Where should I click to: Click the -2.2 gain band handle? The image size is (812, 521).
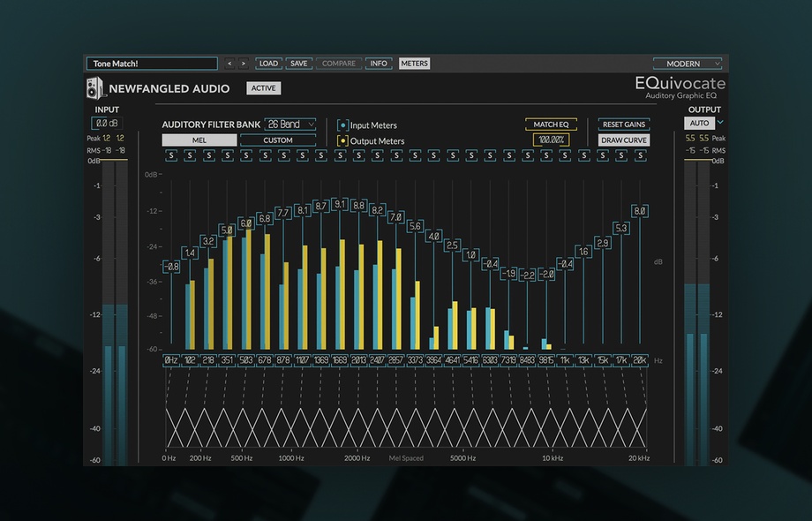pos(528,276)
